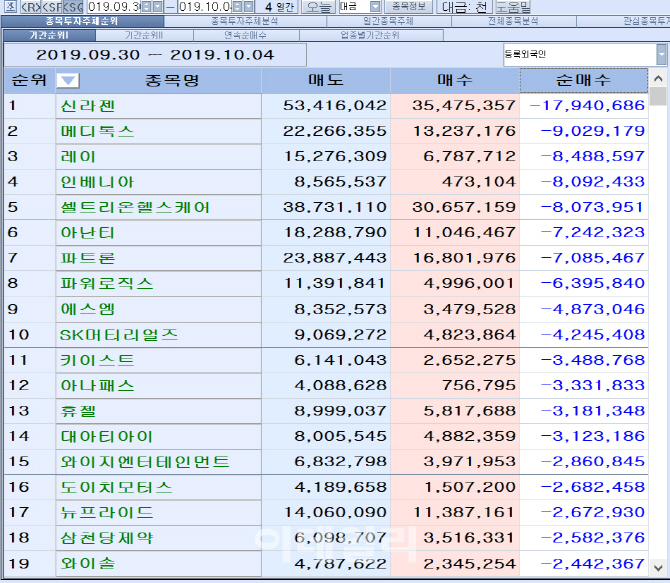Image resolution: width=670 pixels, height=583 pixels.
Task: Open the 등록외국인 investor dropdown
Action: (x=661, y=55)
